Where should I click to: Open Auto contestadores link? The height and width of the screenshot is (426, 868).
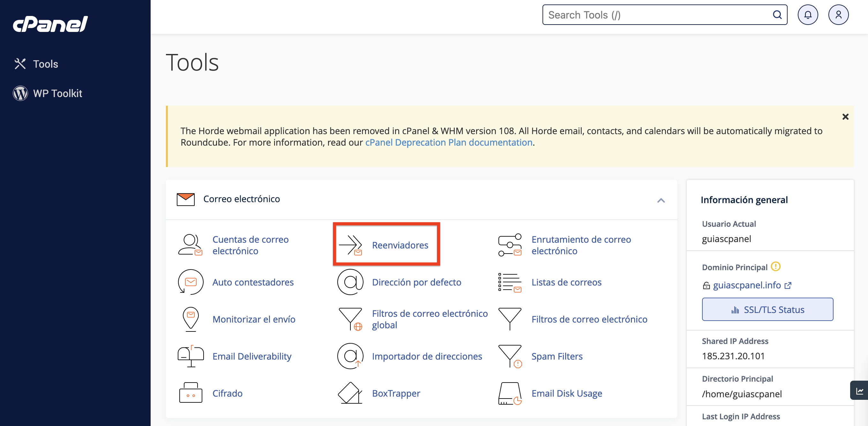point(253,282)
